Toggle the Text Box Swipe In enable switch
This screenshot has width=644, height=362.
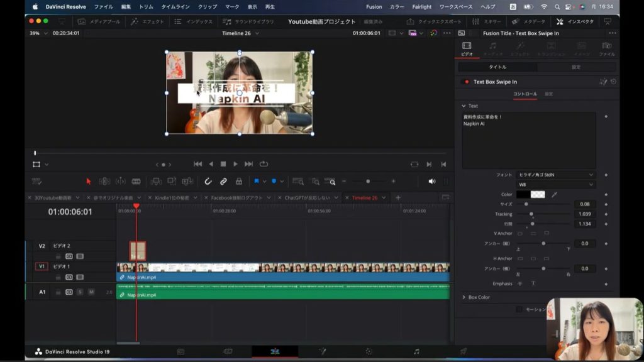click(x=466, y=82)
